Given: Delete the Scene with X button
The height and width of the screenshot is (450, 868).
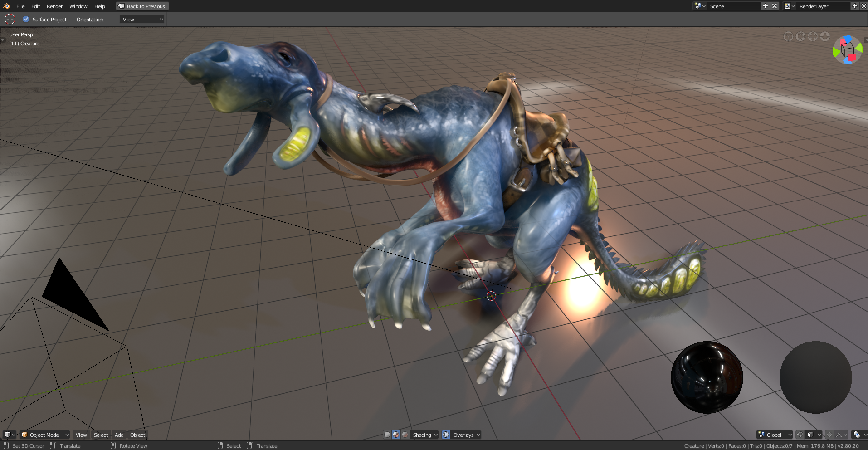Looking at the screenshot, I should pos(775,6).
